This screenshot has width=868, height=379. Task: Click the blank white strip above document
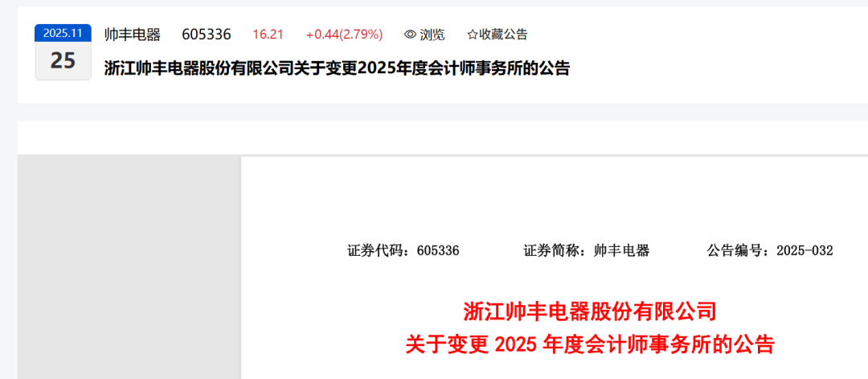(x=443, y=138)
